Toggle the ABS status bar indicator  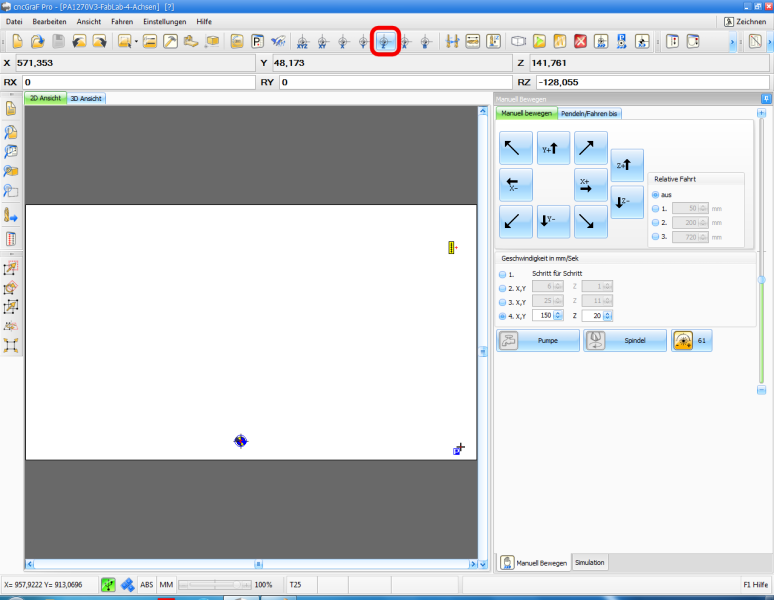(147, 585)
